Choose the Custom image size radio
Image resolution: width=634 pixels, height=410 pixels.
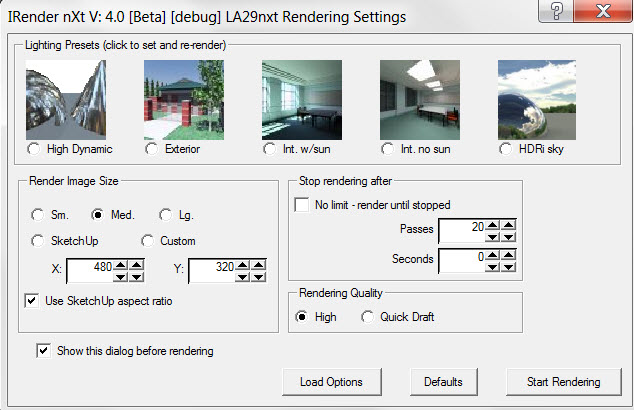pyautogui.click(x=148, y=241)
